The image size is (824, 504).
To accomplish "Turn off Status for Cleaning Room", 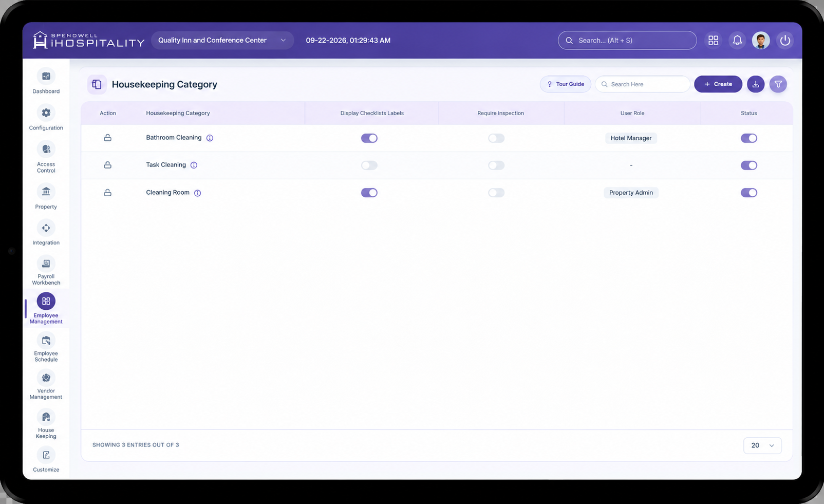I will tap(749, 193).
